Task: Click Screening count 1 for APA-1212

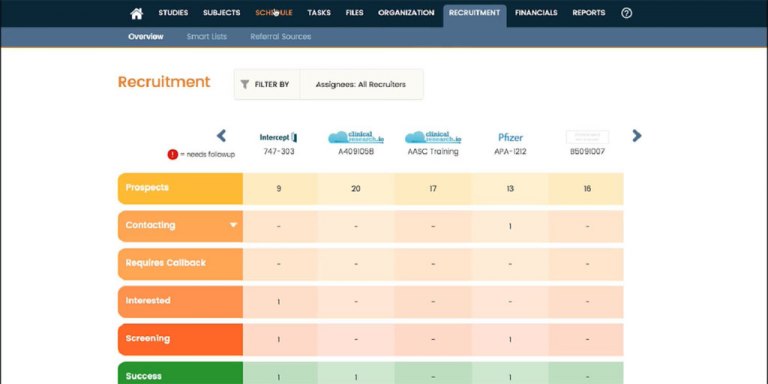Action: 510,339
